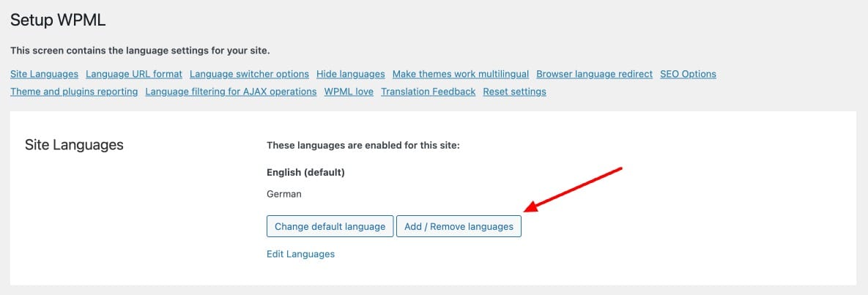The width and height of the screenshot is (868, 295).
Task: Open Language filtering for AJAX operations
Action: 231,92
